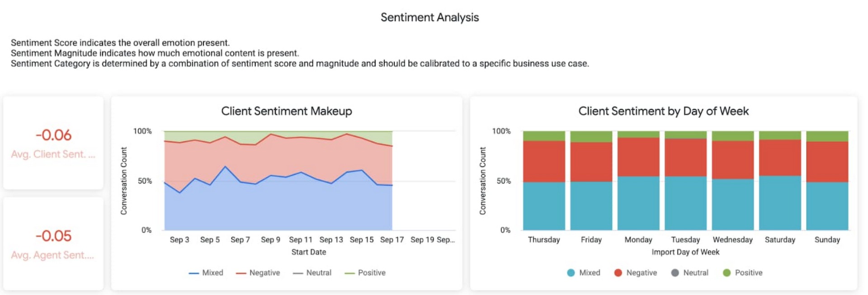Click the Sep 9 label on the date axis

click(270, 240)
